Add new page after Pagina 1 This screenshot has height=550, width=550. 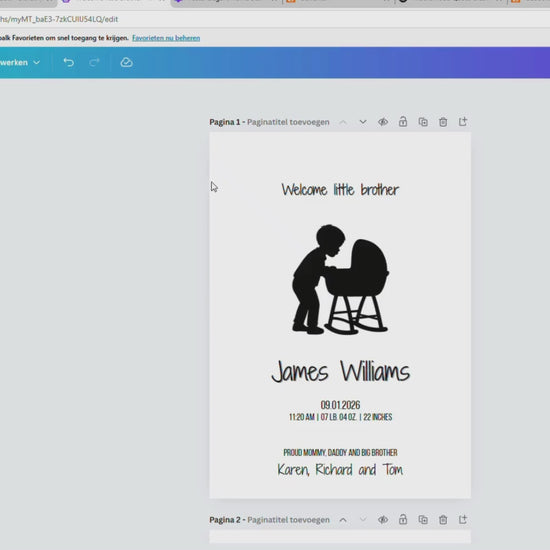click(463, 122)
